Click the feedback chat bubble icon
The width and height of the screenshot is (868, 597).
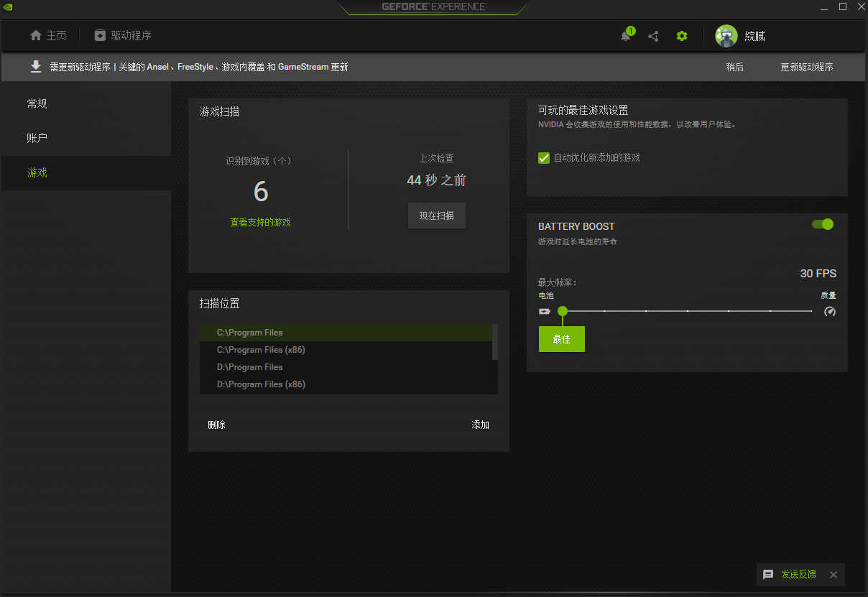768,575
